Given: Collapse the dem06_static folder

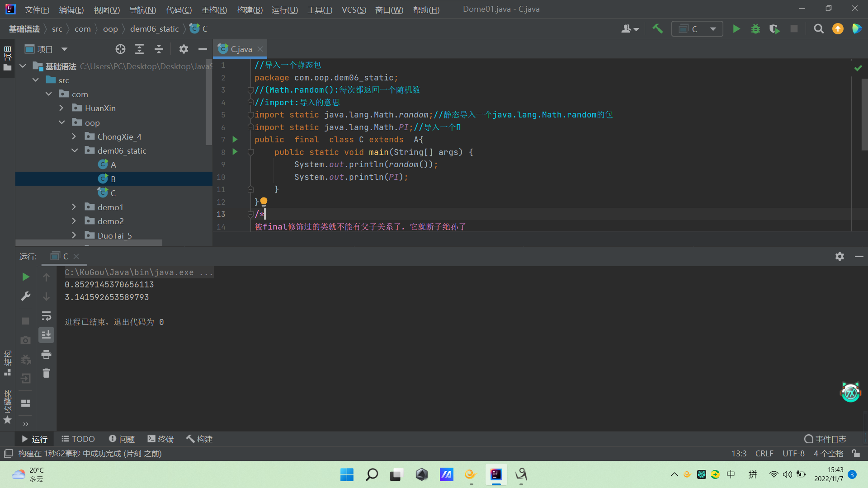Looking at the screenshot, I should pos(74,150).
